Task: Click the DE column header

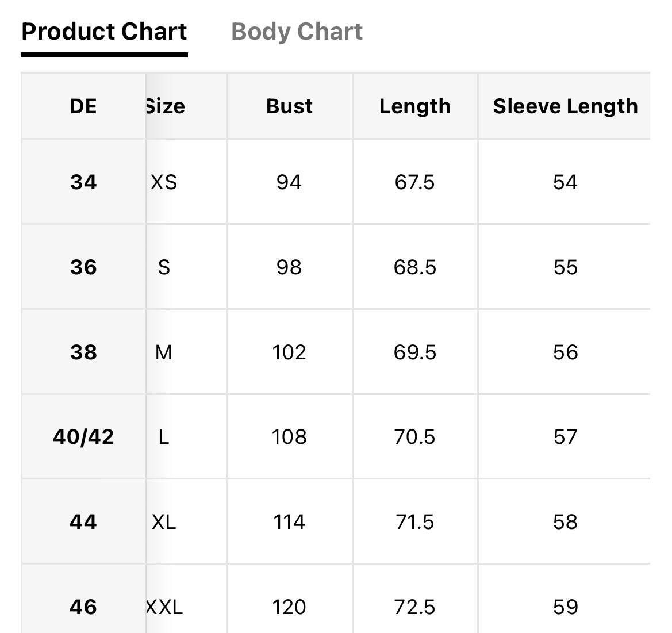Action: coord(83,106)
